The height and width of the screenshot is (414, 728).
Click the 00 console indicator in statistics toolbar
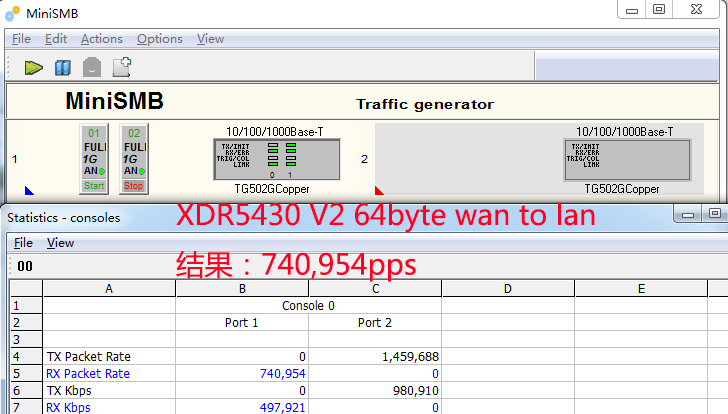click(25, 266)
